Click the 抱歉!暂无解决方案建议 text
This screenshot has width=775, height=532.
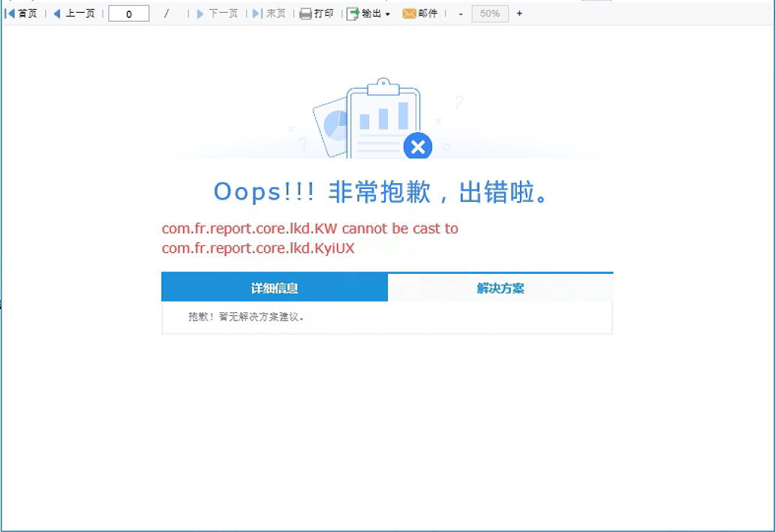coord(245,317)
